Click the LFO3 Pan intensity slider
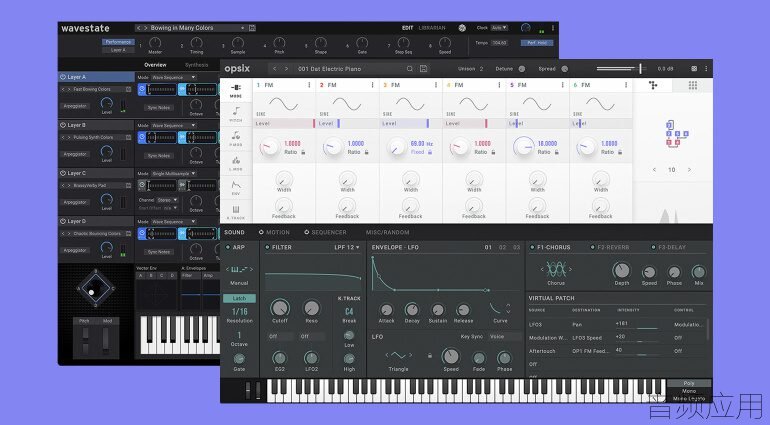Screen dimensions: 770x425 [637, 328]
